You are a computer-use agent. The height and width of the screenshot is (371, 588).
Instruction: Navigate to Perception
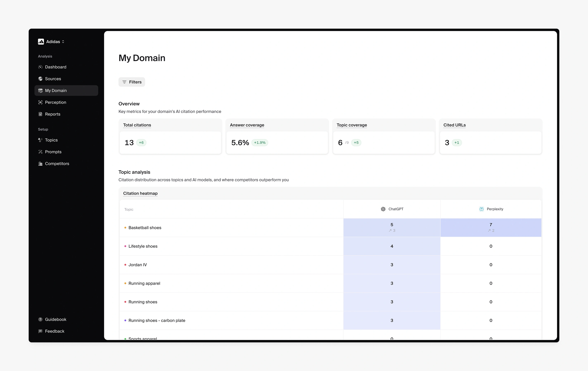click(66, 102)
